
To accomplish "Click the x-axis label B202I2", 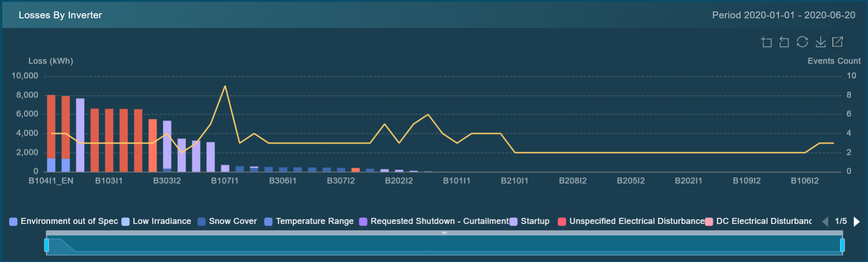I will (x=399, y=181).
